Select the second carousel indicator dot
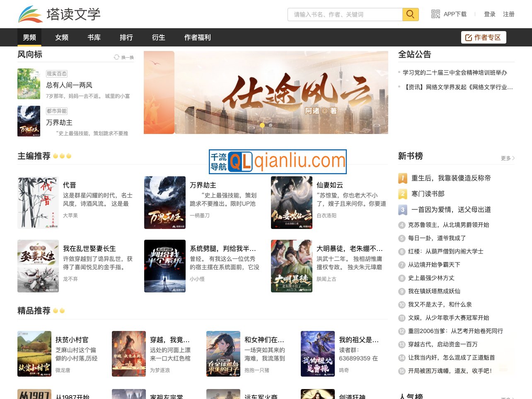Screen dimensions: 532x399 (x=270, y=125)
